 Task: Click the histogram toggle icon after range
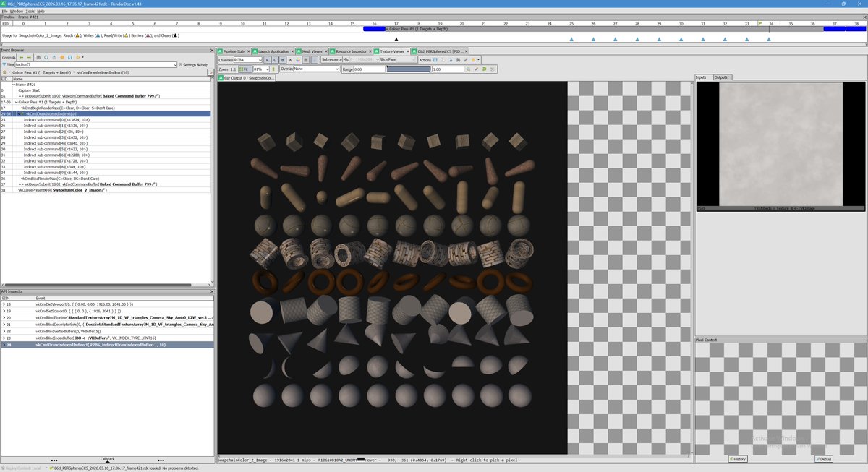click(x=492, y=69)
